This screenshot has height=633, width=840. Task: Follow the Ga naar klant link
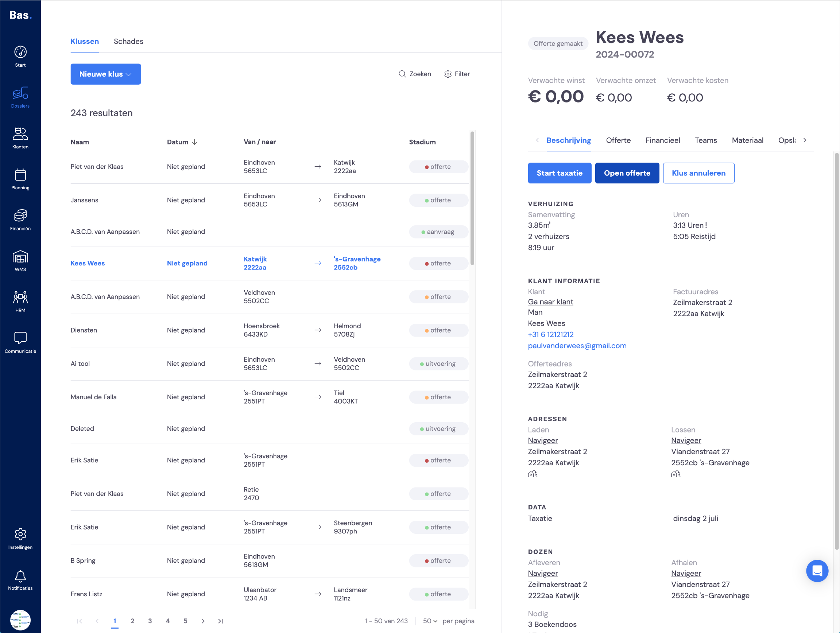click(x=550, y=302)
